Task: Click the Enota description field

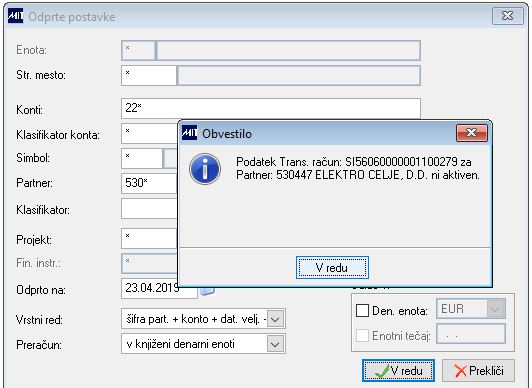Action: coord(288,51)
